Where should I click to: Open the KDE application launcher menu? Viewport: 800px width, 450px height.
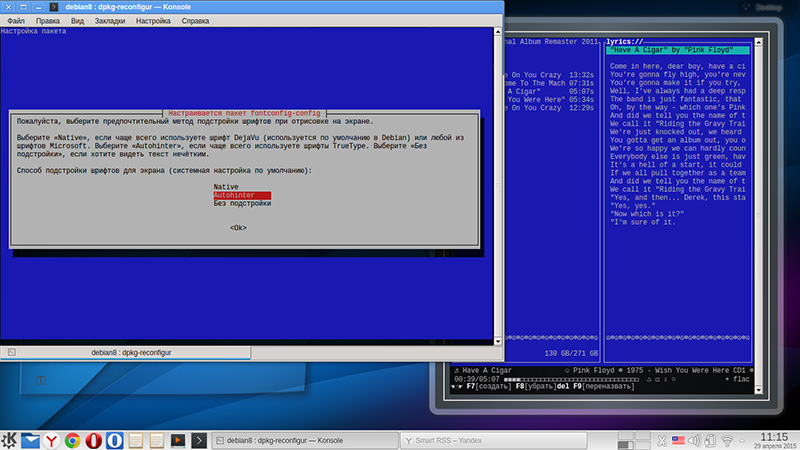9,440
